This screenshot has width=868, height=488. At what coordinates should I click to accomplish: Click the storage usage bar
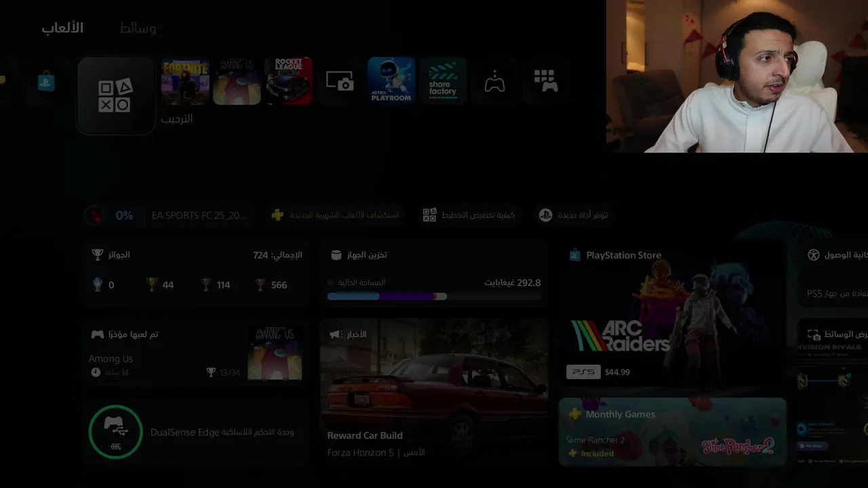(434, 296)
